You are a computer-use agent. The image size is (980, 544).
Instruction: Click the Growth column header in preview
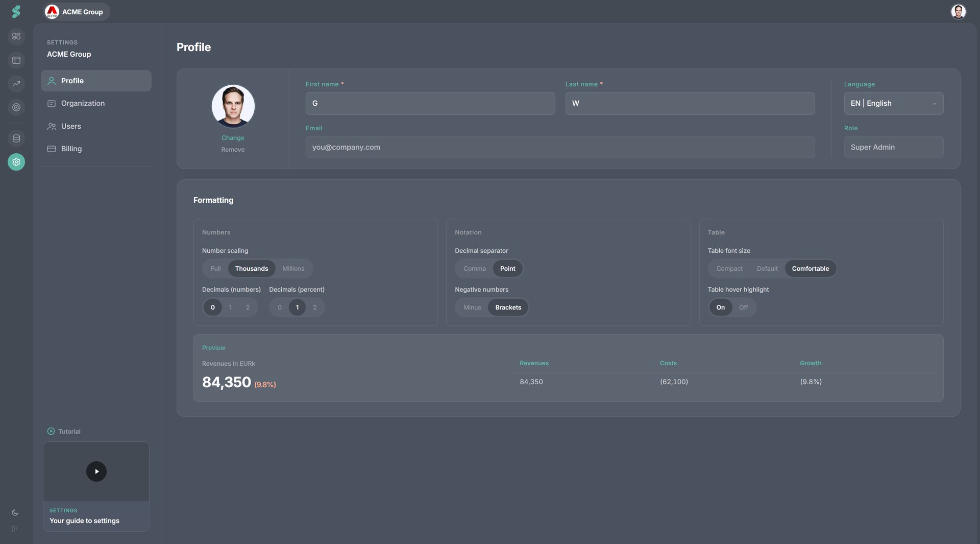pos(811,363)
